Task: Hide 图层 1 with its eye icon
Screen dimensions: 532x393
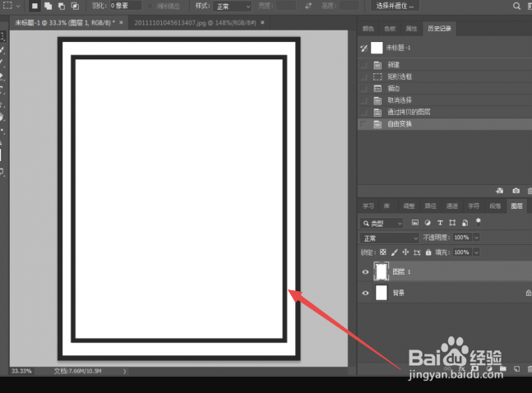Action: coord(365,272)
